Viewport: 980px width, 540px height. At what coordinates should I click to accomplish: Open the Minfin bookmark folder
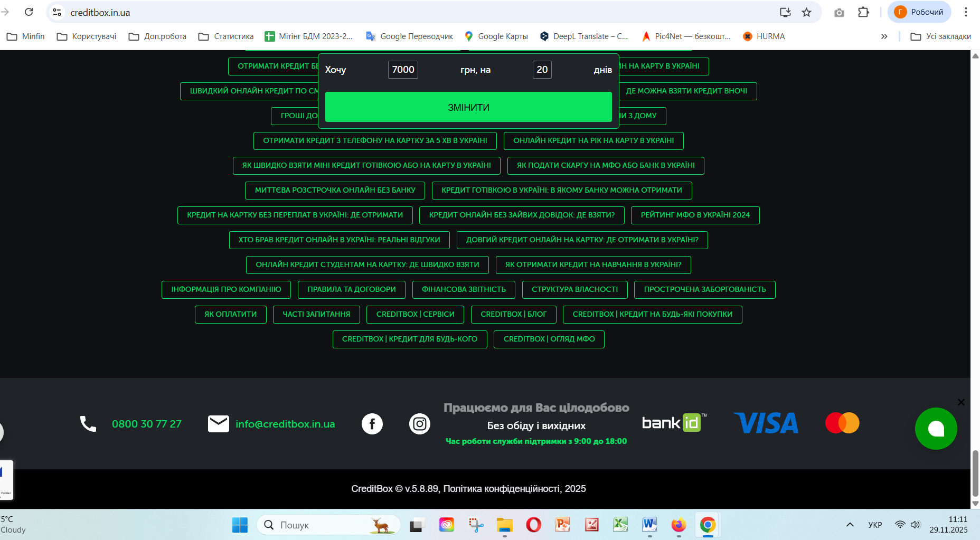pos(26,36)
